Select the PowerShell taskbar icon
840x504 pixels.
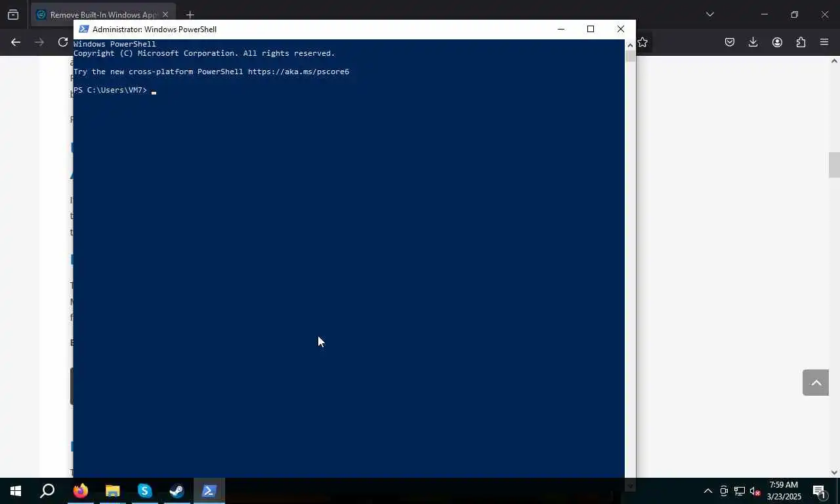point(209,491)
